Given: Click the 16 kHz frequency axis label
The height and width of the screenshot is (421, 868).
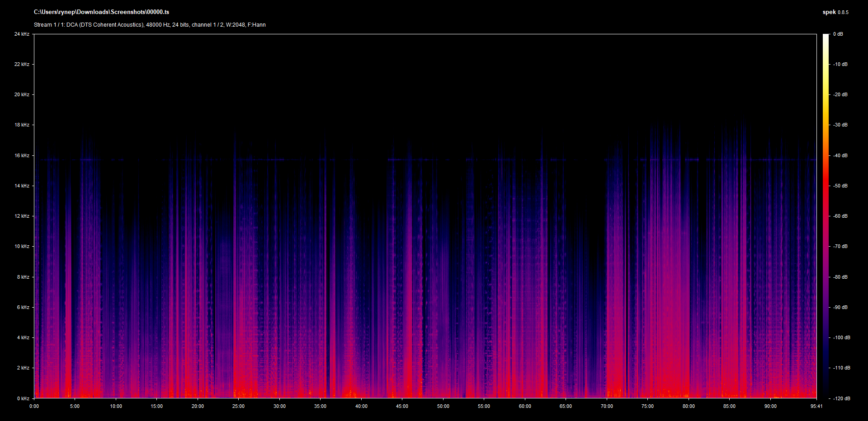Looking at the screenshot, I should pos(22,155).
